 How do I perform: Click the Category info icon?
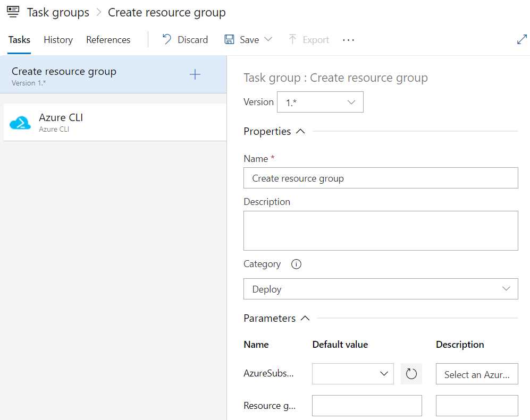[296, 264]
